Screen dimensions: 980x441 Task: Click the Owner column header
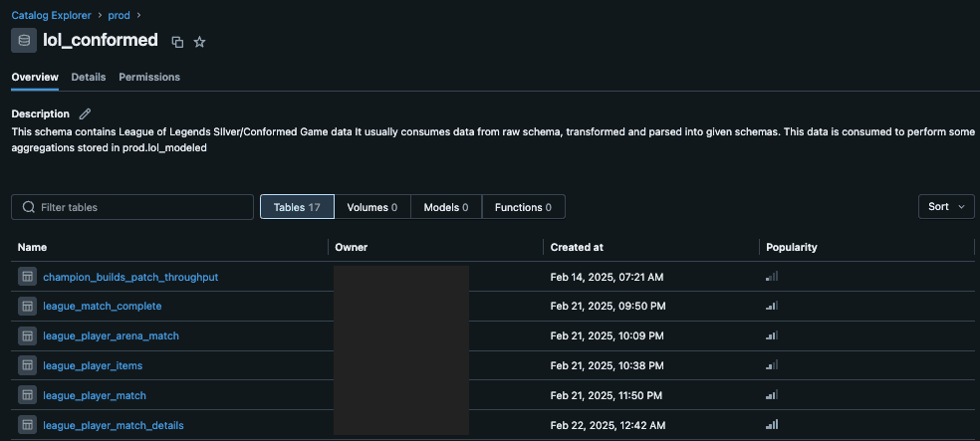click(352, 247)
